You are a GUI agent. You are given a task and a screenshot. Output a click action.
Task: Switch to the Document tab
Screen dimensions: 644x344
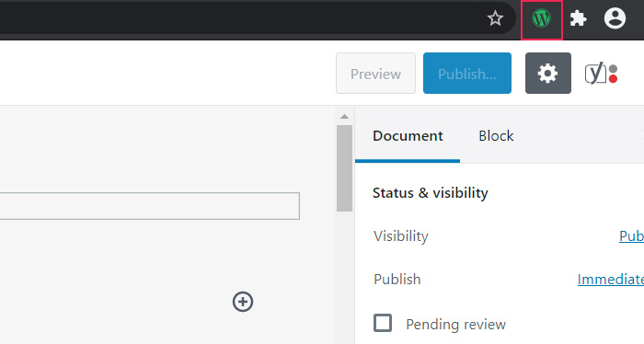pyautogui.click(x=408, y=135)
